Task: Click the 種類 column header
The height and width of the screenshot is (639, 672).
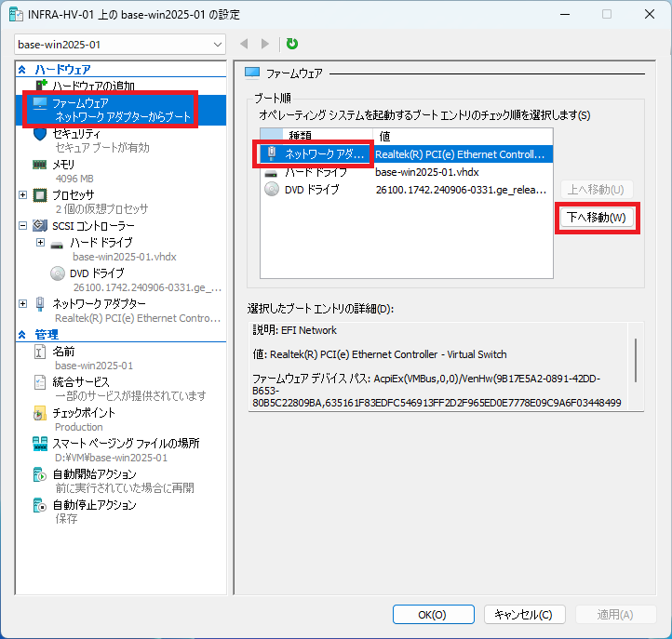Action: pos(328,136)
